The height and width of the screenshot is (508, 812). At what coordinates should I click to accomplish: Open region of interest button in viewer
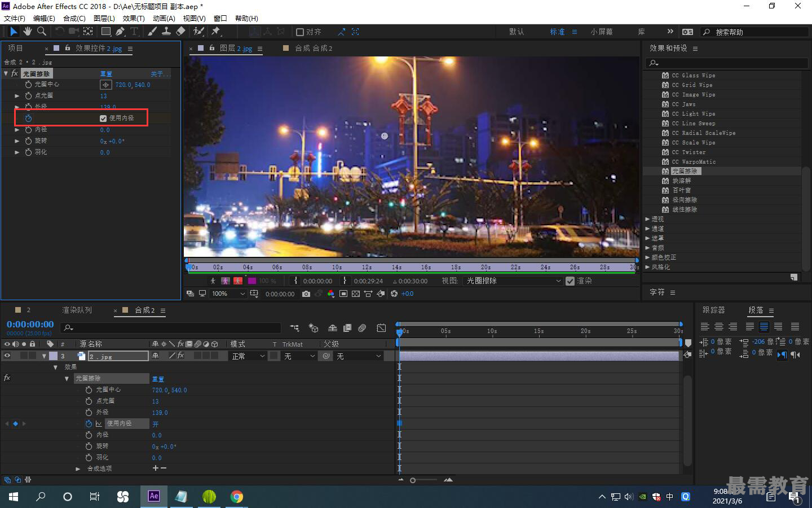coord(343,294)
